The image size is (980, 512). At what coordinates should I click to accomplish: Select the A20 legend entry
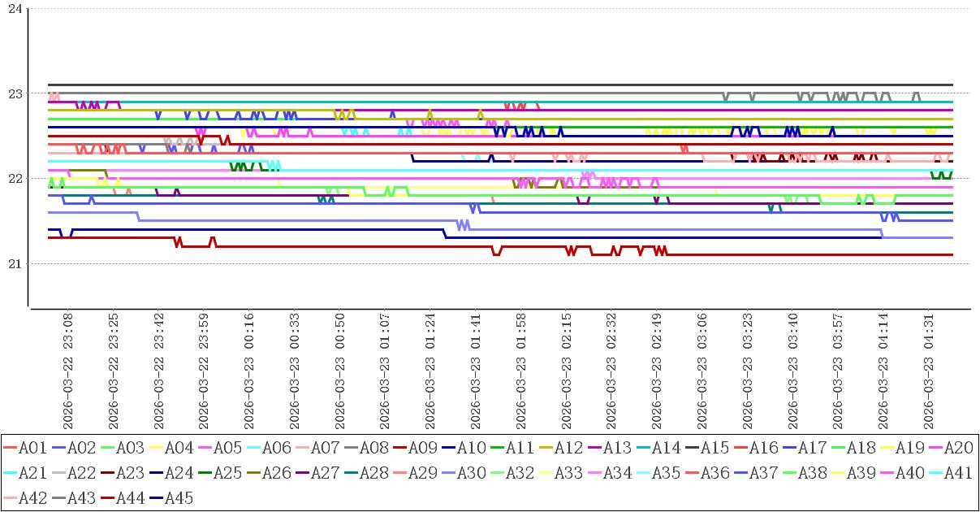coord(951,447)
